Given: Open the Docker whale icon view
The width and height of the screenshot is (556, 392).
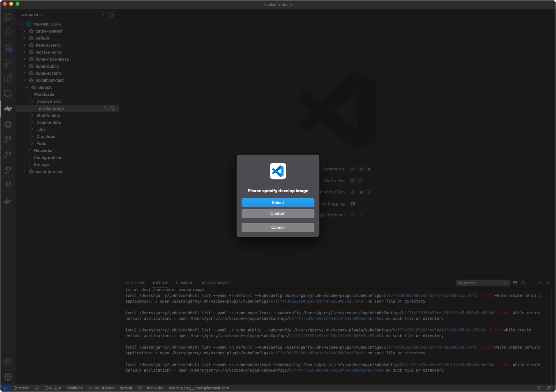Looking at the screenshot, I should [8, 201].
